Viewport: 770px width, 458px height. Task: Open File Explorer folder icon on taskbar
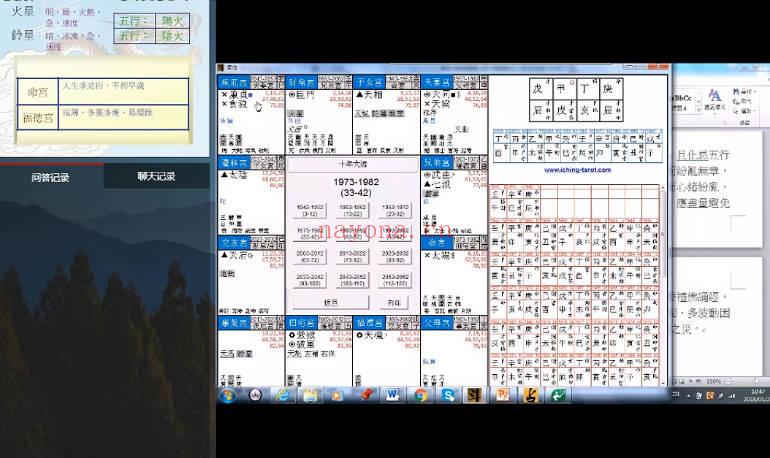(310, 395)
